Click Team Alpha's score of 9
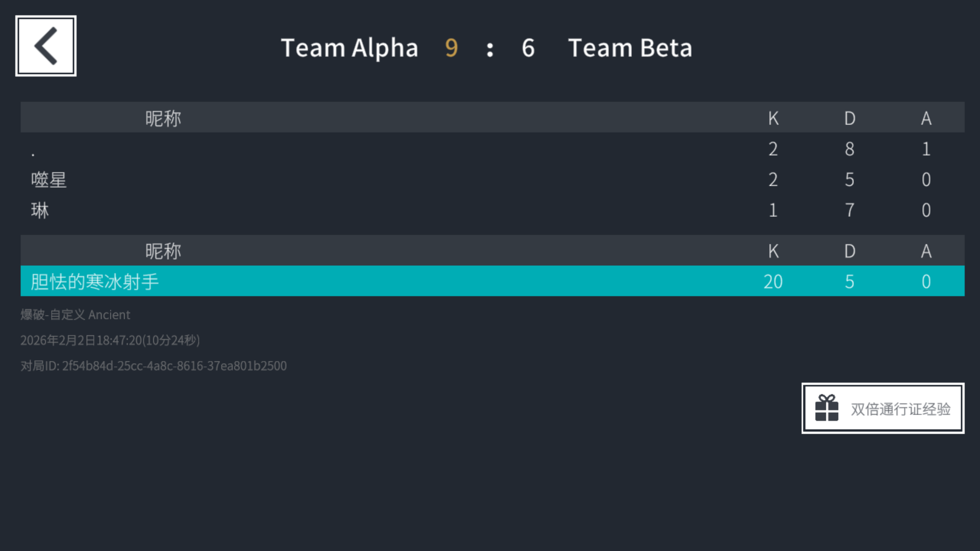Screen dimensions: 980x551 pos(451,48)
